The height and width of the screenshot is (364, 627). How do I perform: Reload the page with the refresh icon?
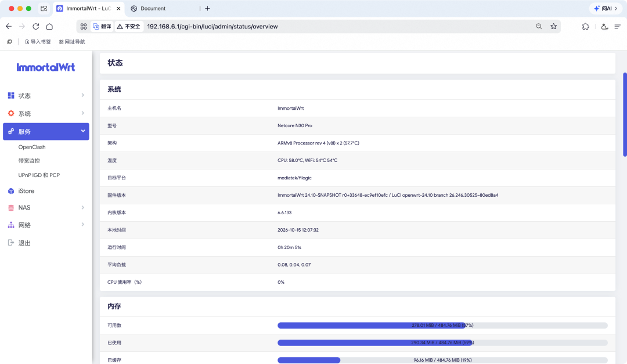[x=36, y=26]
